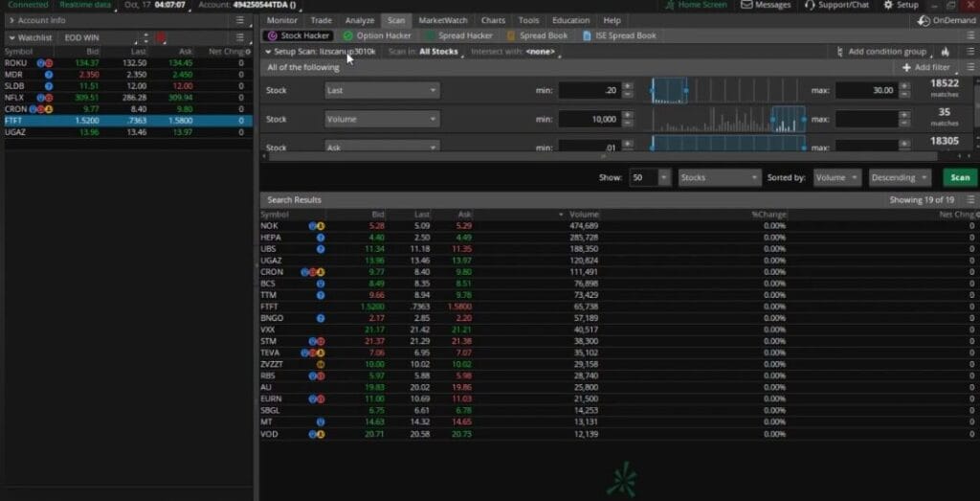Open the Volume filter type dropdown
980x501 pixels.
tap(382, 119)
